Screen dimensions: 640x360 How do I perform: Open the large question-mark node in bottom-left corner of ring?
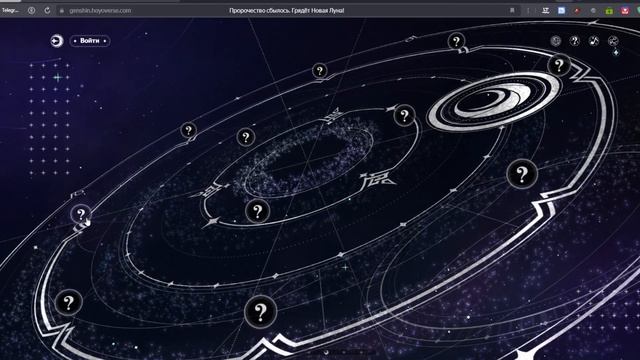pyautogui.click(x=68, y=302)
